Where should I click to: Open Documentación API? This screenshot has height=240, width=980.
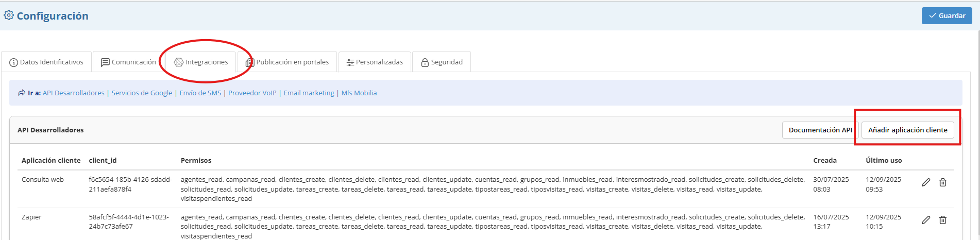tap(820, 130)
